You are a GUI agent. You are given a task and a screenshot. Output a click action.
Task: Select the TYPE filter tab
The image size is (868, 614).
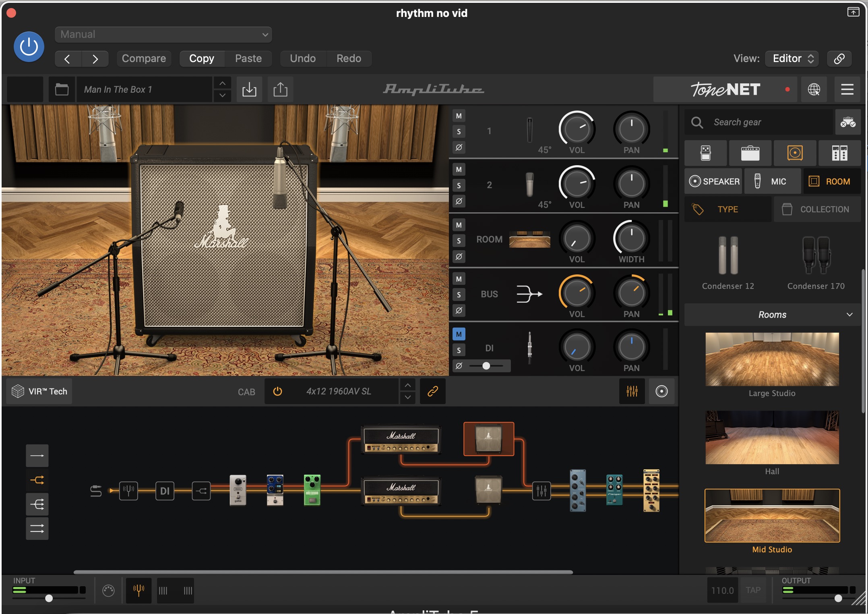click(x=728, y=210)
